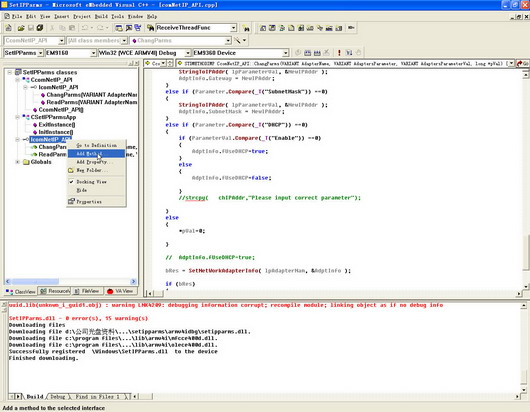Click the ClassView scrollbar right arrow
The width and height of the screenshot is (530, 412).
click(x=134, y=282)
